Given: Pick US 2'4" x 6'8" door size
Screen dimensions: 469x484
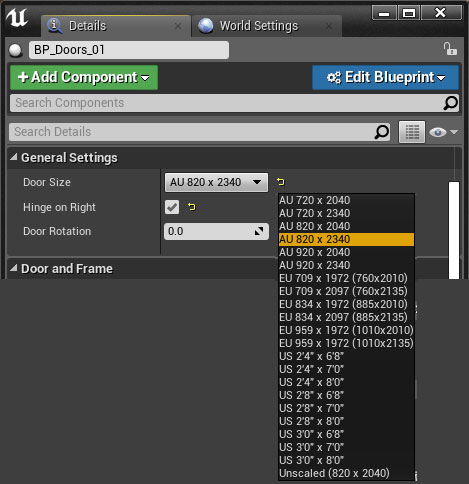Looking at the screenshot, I should [x=346, y=356].
